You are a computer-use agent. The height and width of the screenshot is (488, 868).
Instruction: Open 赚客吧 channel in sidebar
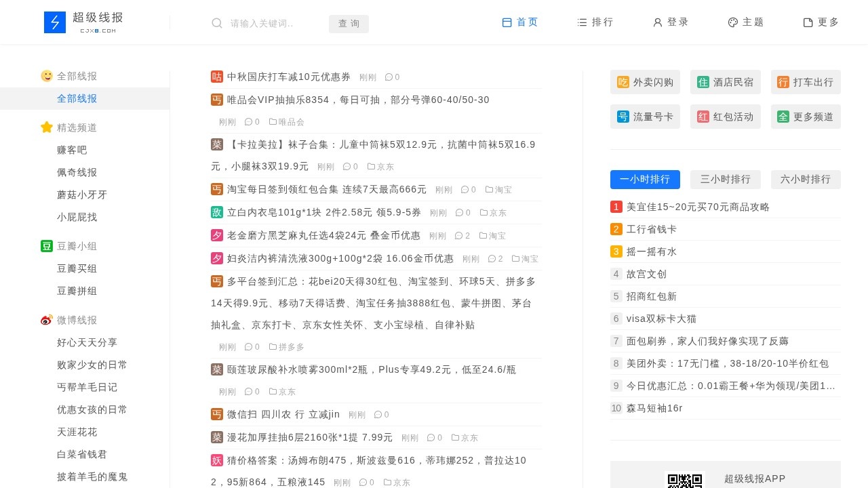(72, 150)
